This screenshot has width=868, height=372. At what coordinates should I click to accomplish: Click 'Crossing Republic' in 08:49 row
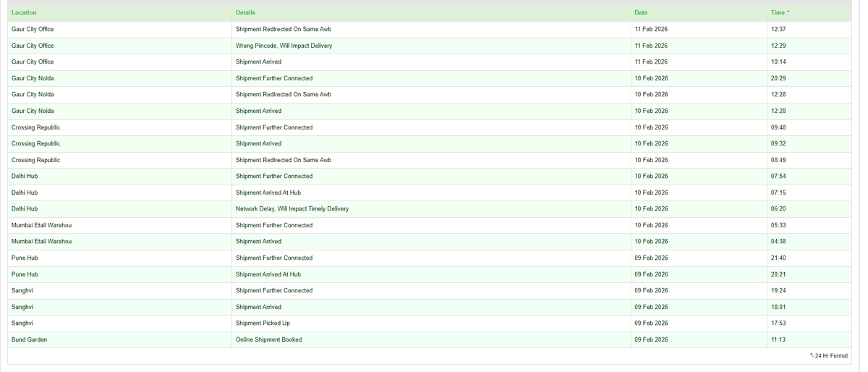point(36,160)
